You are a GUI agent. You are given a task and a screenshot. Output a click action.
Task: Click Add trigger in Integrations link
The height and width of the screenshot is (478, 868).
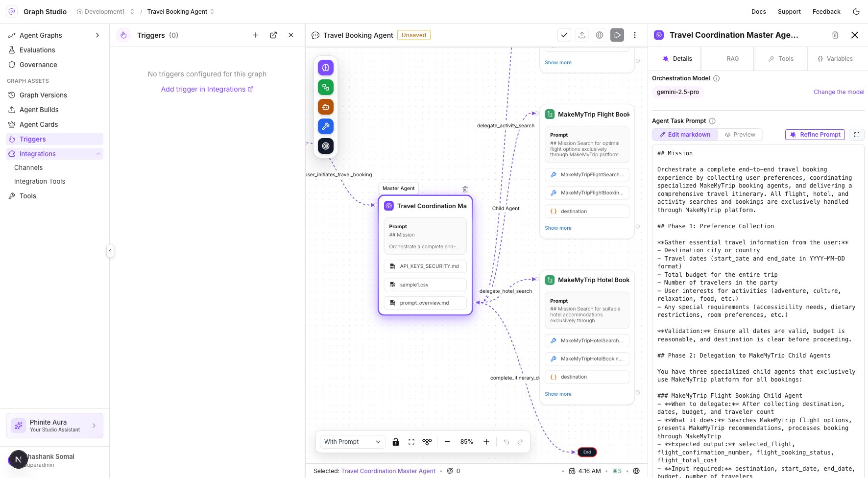(x=207, y=89)
